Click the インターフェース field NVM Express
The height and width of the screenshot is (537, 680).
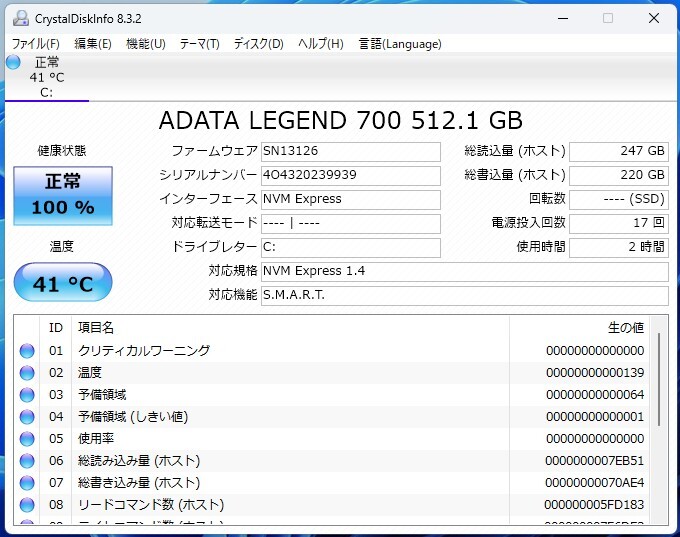point(350,199)
